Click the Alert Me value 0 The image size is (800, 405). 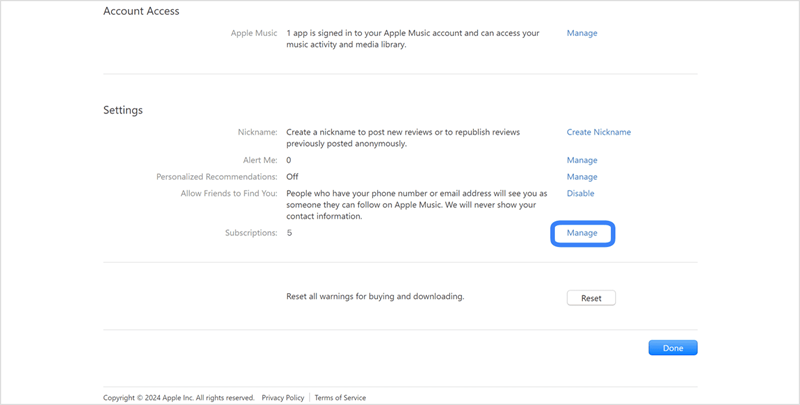[x=289, y=160]
